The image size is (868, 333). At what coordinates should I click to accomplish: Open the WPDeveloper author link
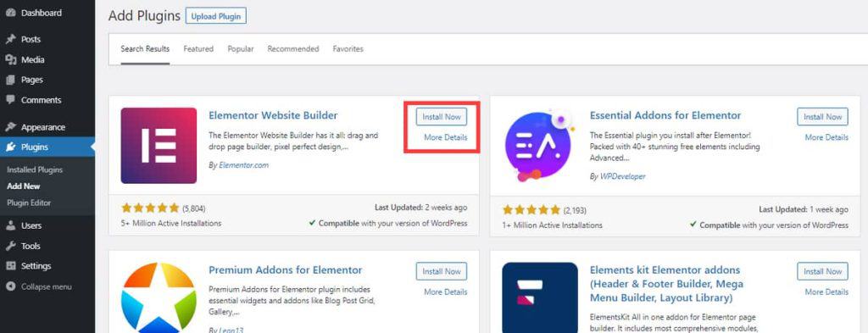pos(623,176)
